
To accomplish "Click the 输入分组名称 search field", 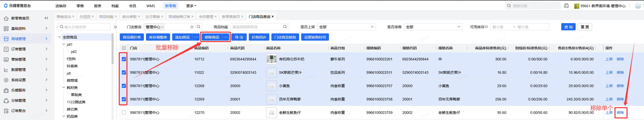I will [x=84, y=27].
